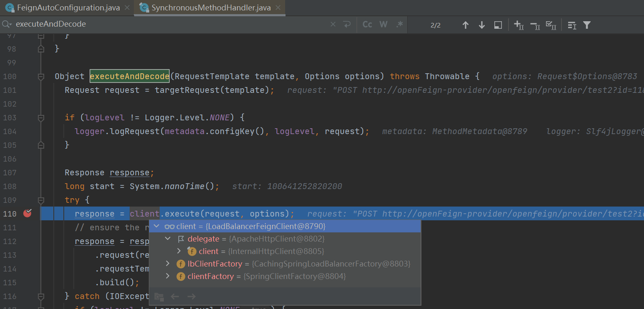Image resolution: width=644 pixels, height=309 pixels.
Task: Click popup set as root icon
Action: tap(159, 297)
